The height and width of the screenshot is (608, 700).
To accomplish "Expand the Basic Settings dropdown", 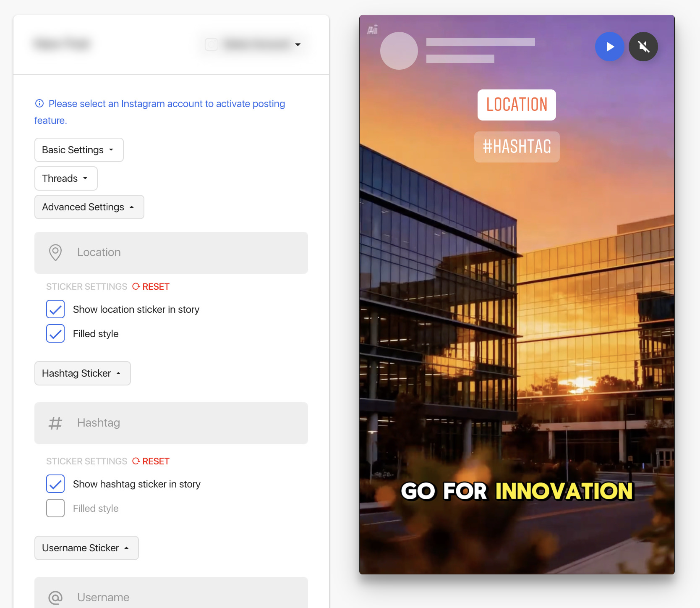I will click(79, 150).
